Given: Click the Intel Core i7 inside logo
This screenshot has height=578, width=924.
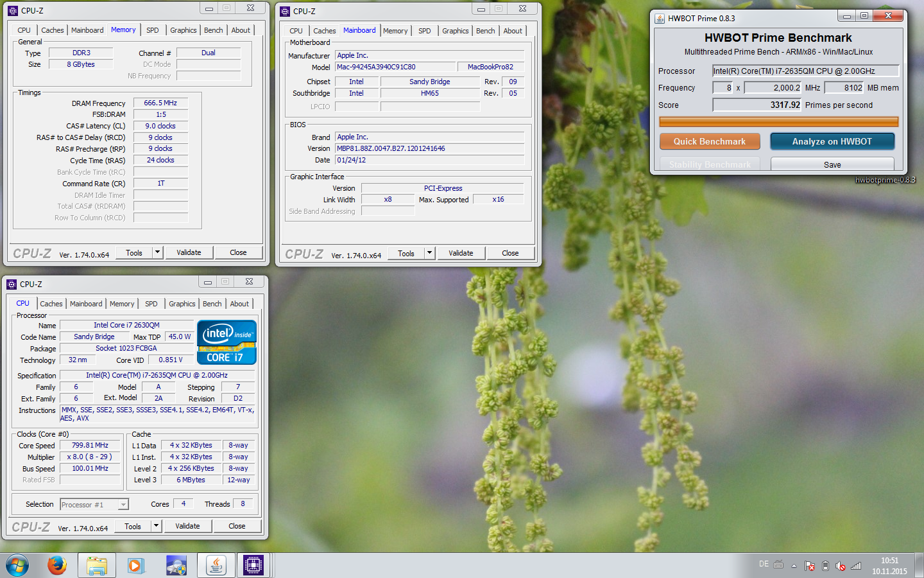Looking at the screenshot, I should tap(227, 342).
